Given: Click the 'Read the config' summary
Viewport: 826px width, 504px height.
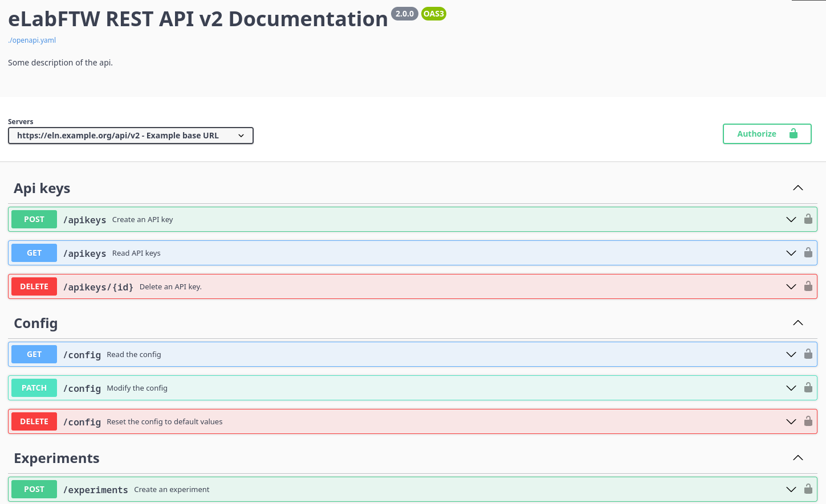Looking at the screenshot, I should [134, 355].
